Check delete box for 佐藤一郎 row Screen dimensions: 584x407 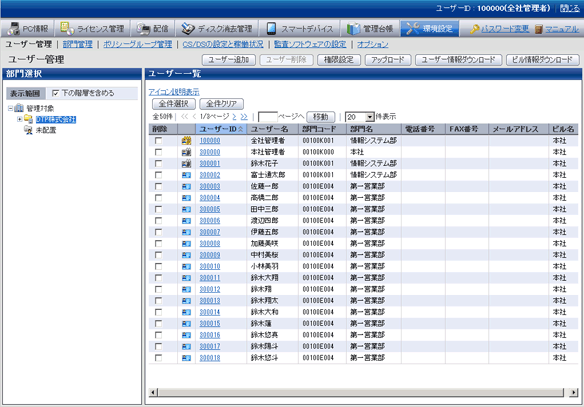[x=159, y=186]
